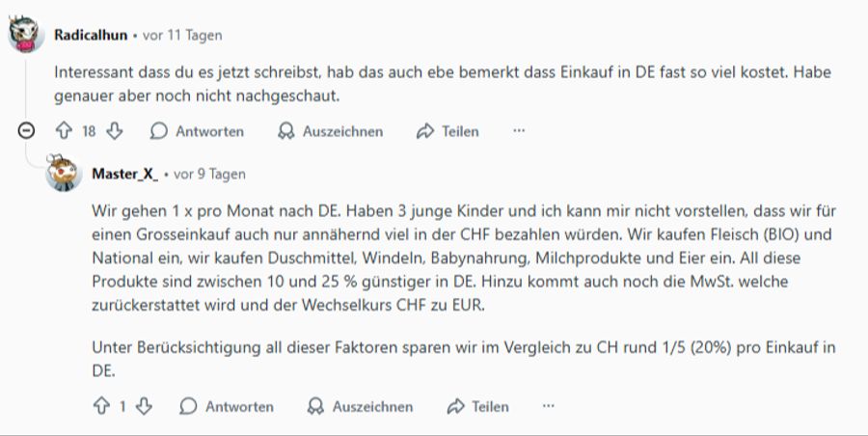Open the 'vor 9 Tagen' timestamp permalink
The image size is (868, 436).
pos(209,174)
